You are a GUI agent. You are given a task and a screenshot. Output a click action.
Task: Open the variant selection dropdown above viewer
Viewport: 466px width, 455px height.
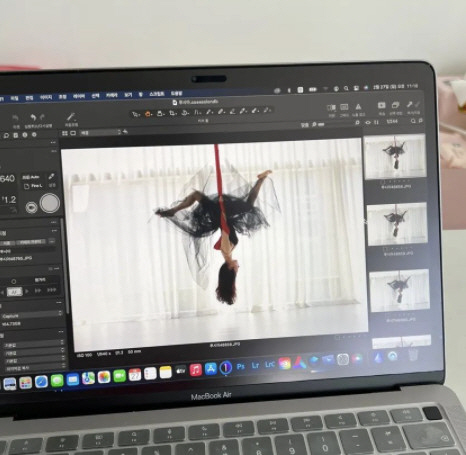pyautogui.click(x=100, y=132)
